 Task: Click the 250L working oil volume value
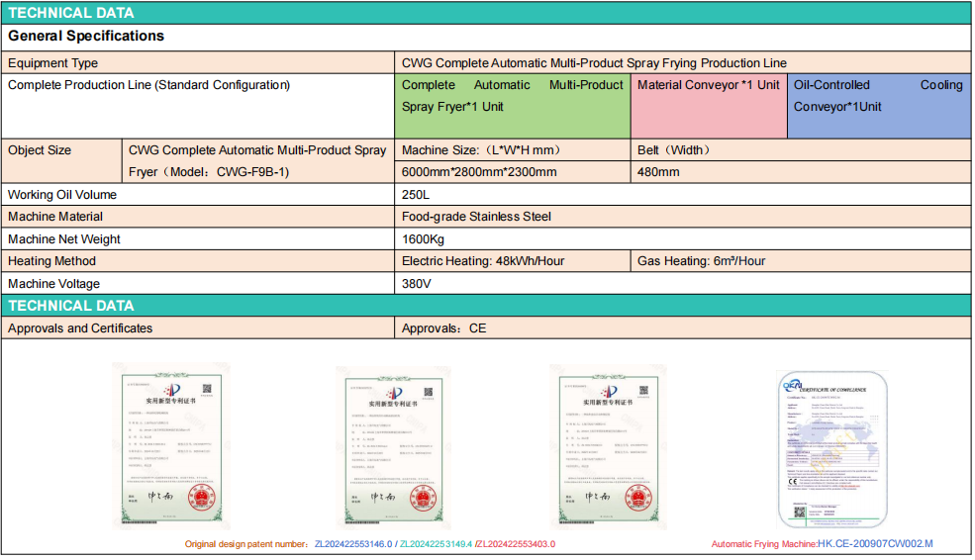click(x=416, y=195)
